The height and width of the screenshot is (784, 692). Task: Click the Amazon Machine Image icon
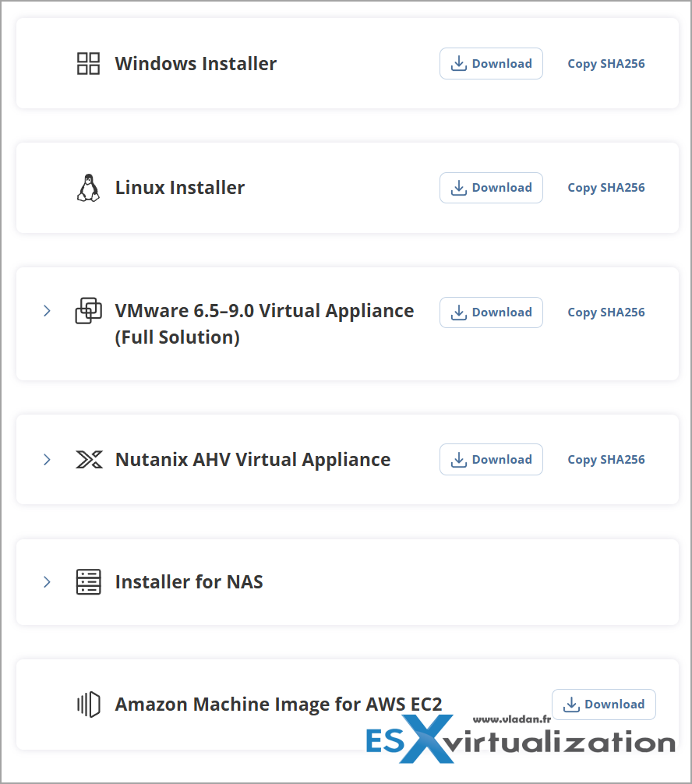(x=88, y=705)
